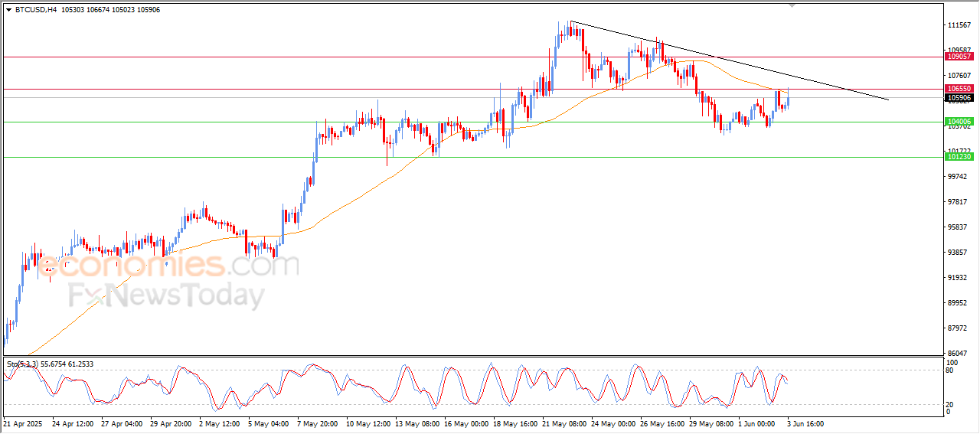Click the 111567 price axis value

click(x=960, y=25)
